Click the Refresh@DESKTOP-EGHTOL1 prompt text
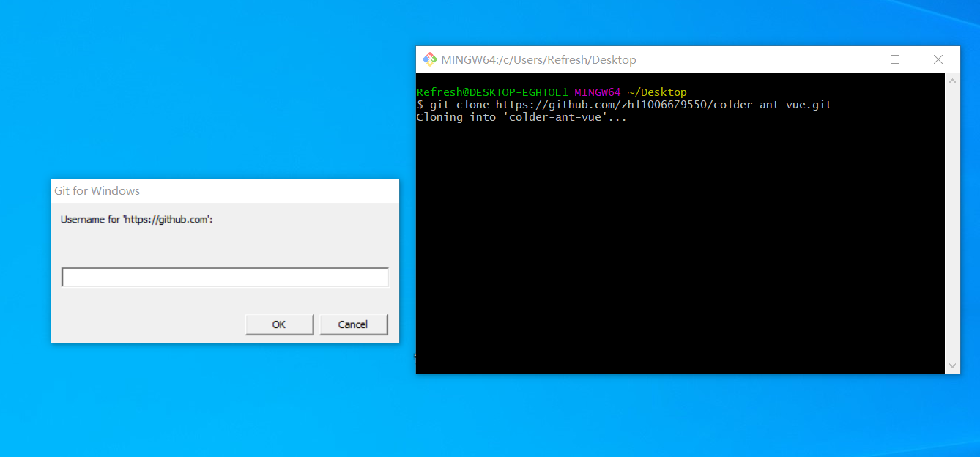 [x=492, y=92]
